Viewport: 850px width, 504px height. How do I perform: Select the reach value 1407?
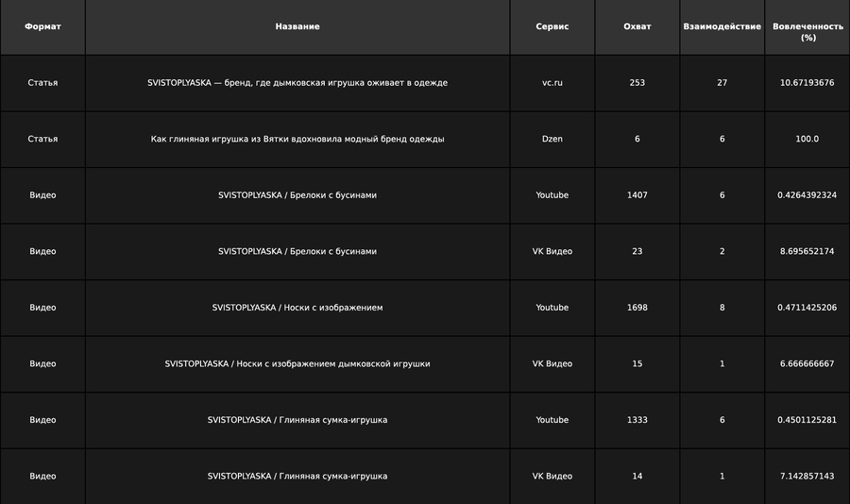tap(637, 195)
